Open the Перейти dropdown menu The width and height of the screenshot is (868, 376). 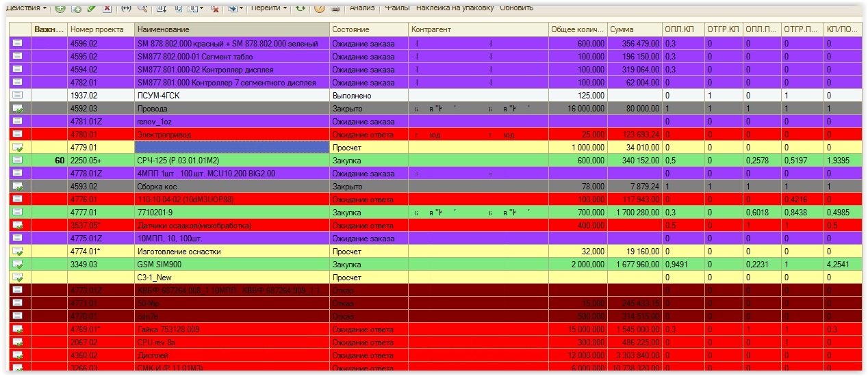coord(269,8)
